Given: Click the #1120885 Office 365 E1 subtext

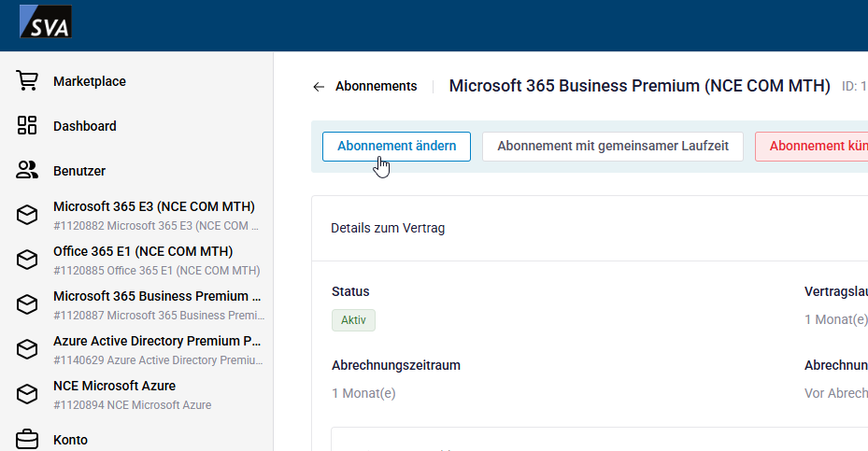Looking at the screenshot, I should pos(157,271).
